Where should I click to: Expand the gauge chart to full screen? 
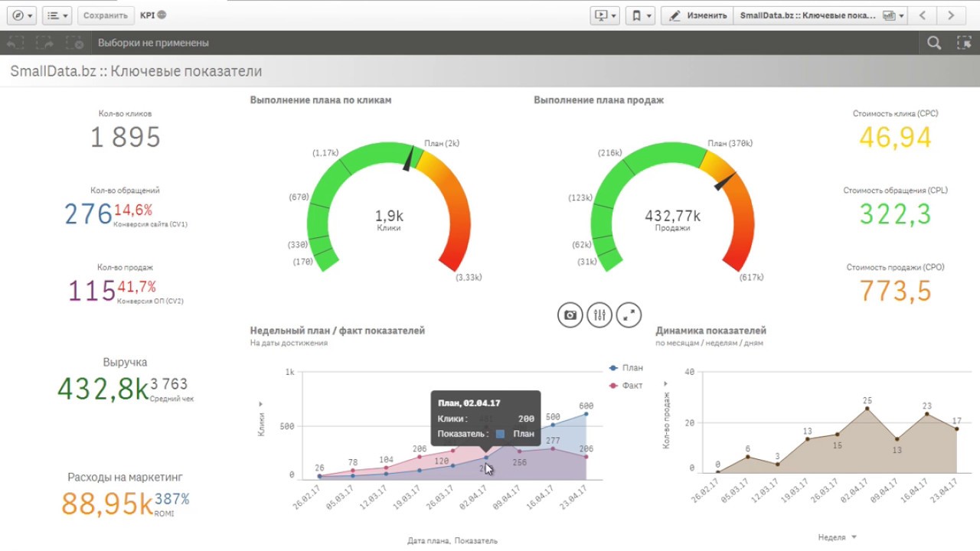pyautogui.click(x=629, y=315)
